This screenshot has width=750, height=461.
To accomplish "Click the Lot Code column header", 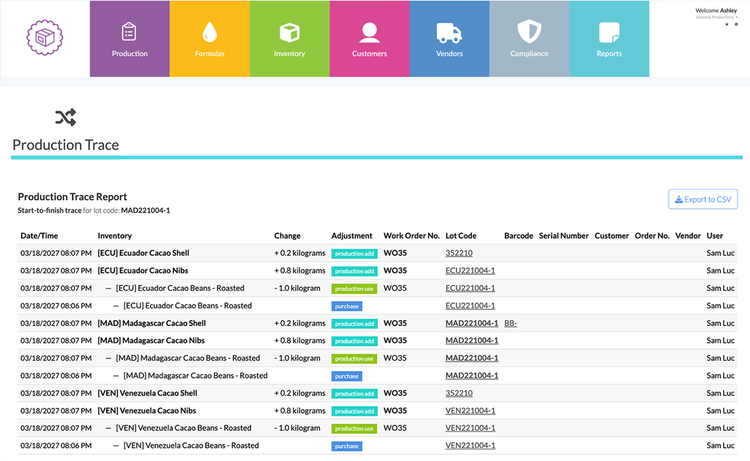I will coord(461,236).
